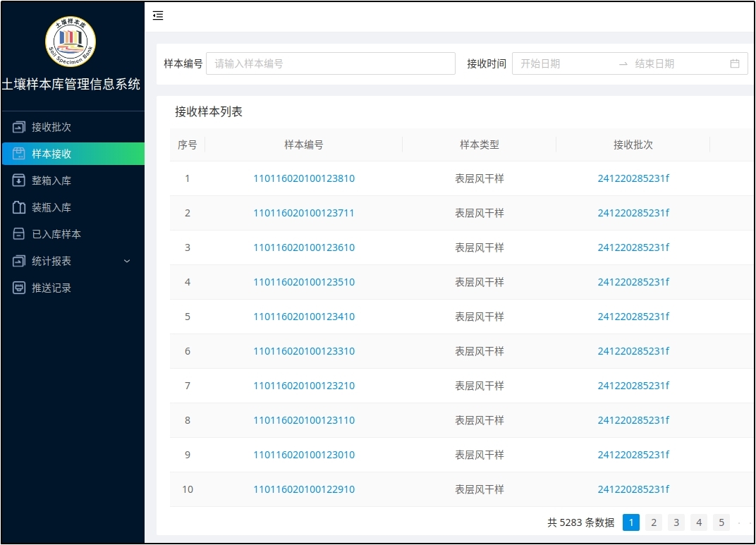Open the 样本接收 menu item
This screenshot has height=545, width=756.
tap(51, 154)
